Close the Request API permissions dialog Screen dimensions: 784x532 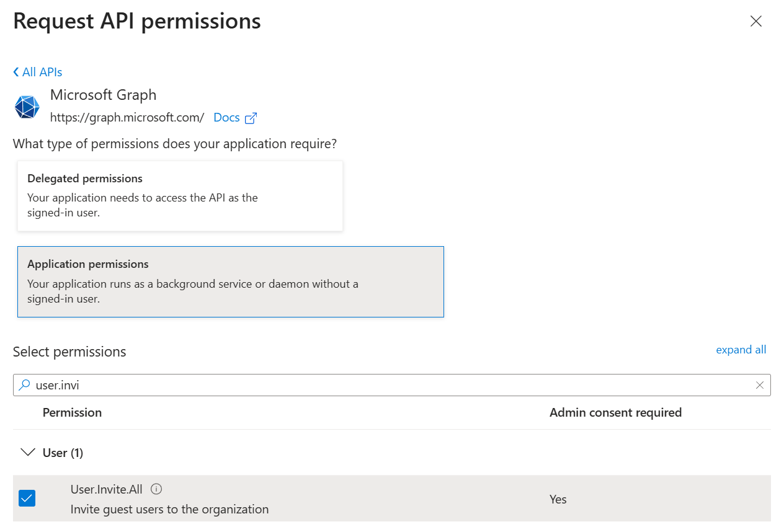[x=755, y=20]
